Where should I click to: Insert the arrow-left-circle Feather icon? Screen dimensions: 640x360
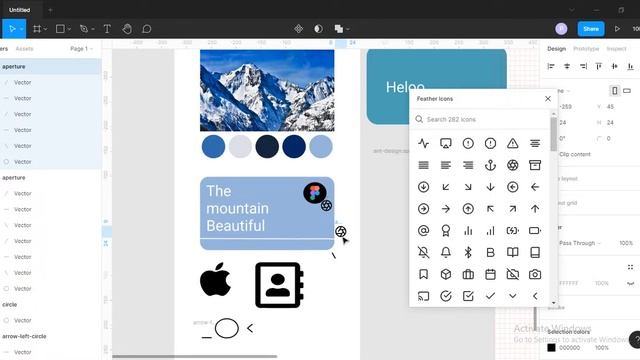513,187
